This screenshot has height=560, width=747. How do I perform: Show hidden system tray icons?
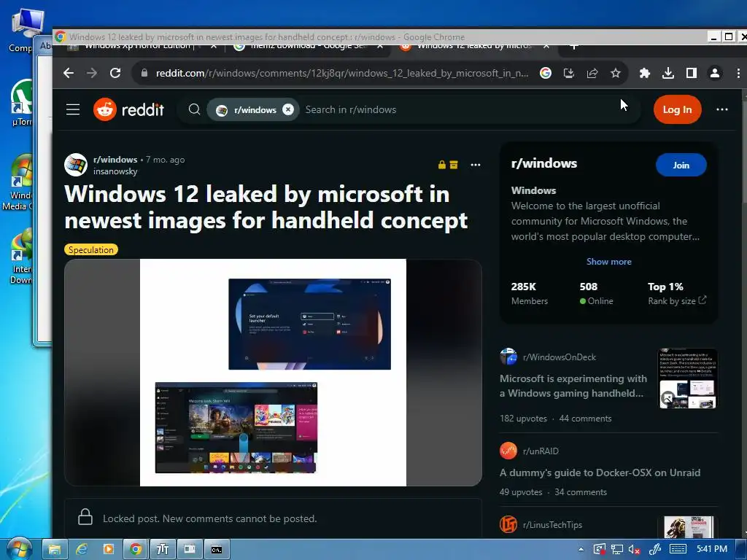[x=581, y=549]
